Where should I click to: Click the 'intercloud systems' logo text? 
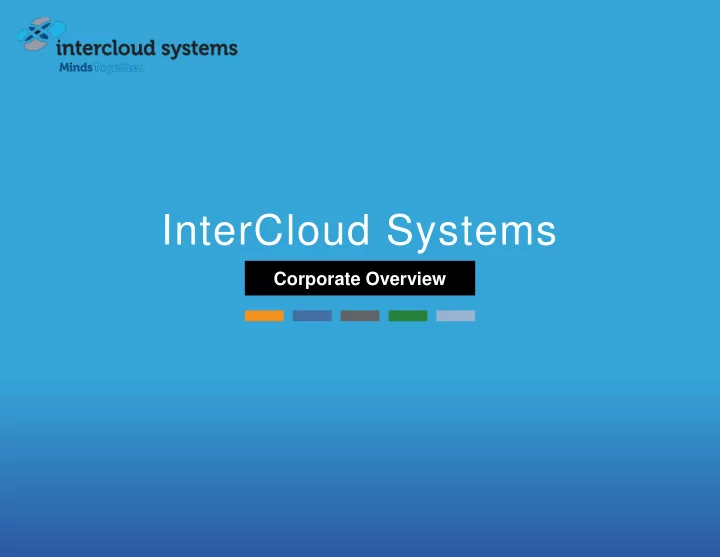(147, 48)
